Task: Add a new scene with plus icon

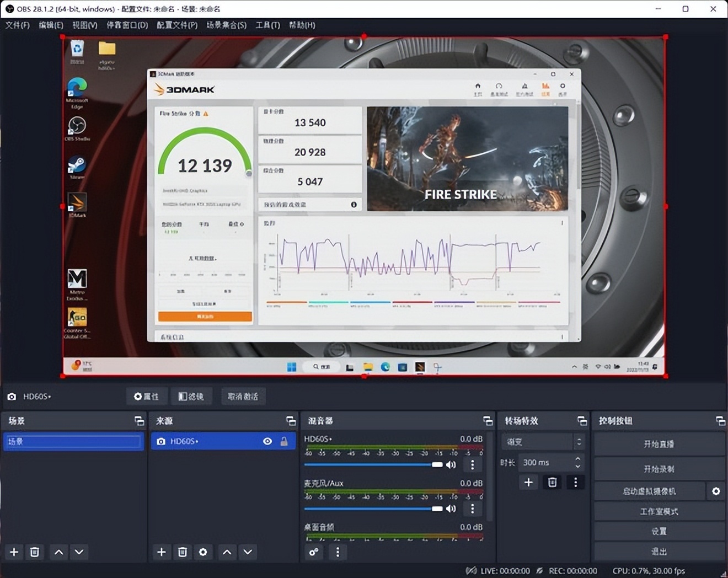Action: click(14, 552)
